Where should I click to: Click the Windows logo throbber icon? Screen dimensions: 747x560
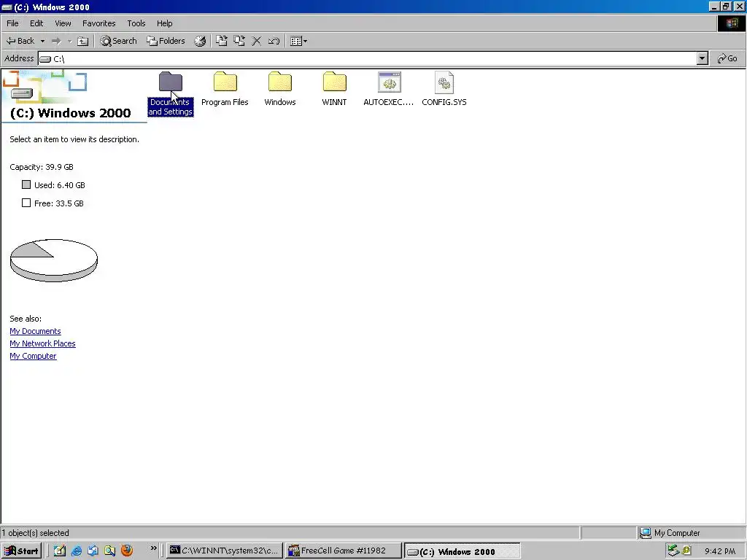coord(731,23)
